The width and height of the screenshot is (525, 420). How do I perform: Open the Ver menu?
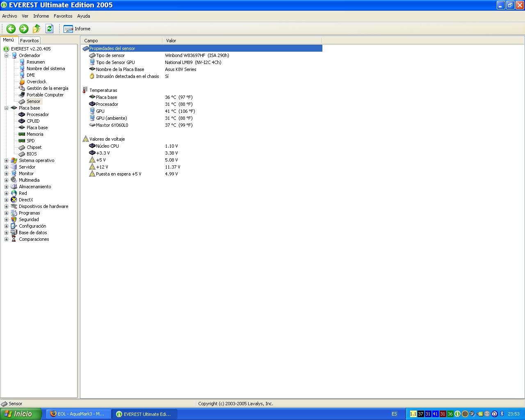click(x=25, y=16)
